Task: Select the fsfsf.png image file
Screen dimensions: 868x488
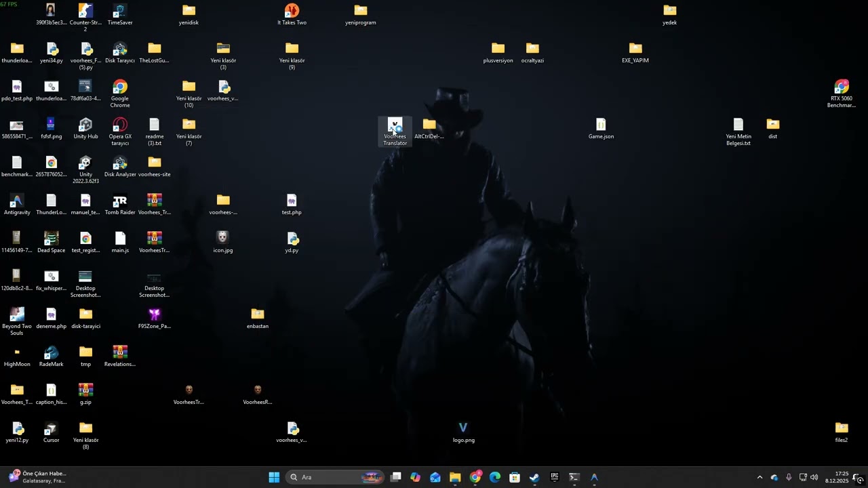Action: click(x=52, y=129)
